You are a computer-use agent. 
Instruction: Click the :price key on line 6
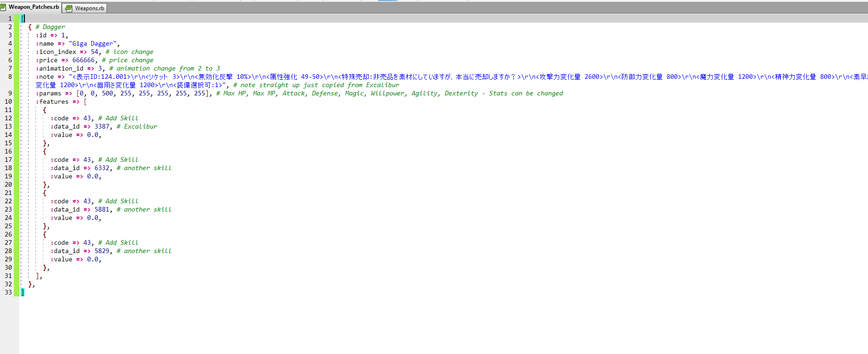coord(47,60)
